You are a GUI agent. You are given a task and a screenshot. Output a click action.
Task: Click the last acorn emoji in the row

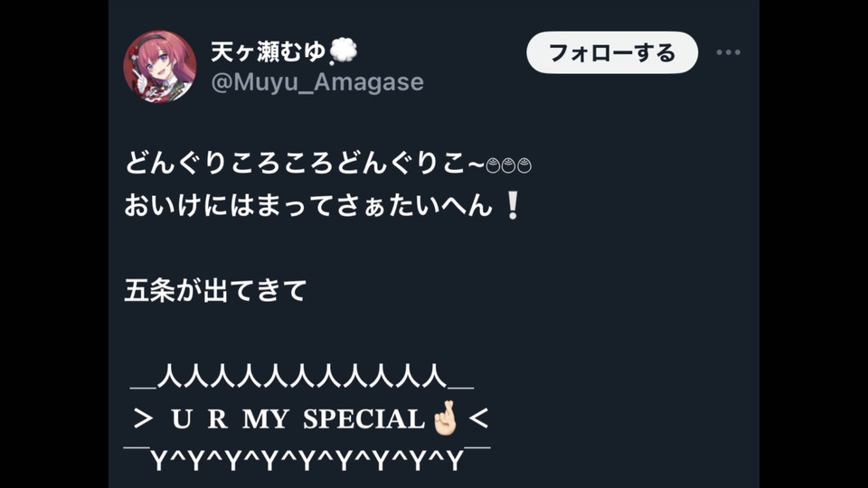(x=524, y=165)
